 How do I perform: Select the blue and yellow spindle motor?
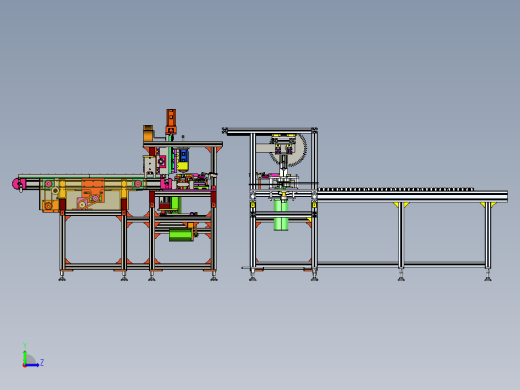tap(183, 160)
